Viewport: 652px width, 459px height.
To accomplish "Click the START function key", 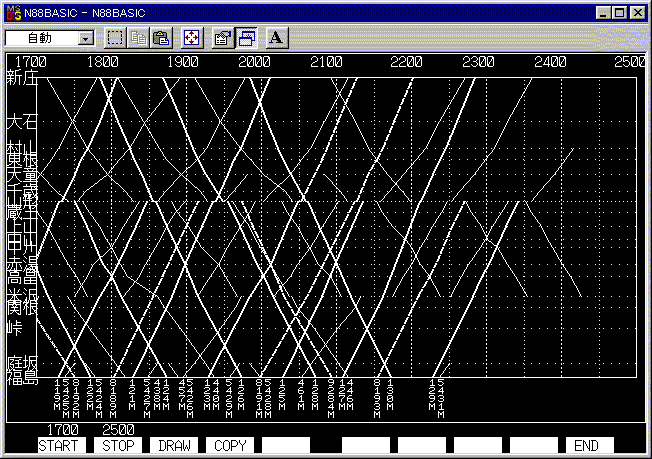I will 62,445.
